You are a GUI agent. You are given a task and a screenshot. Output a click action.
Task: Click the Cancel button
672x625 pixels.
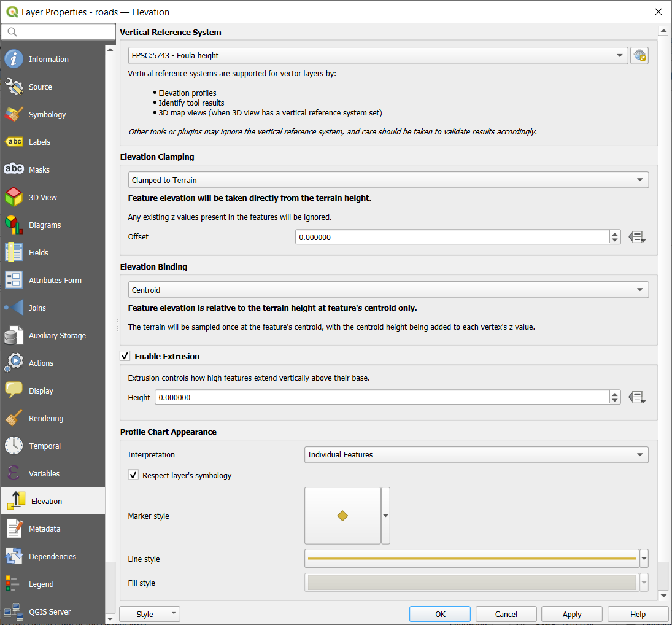point(506,614)
